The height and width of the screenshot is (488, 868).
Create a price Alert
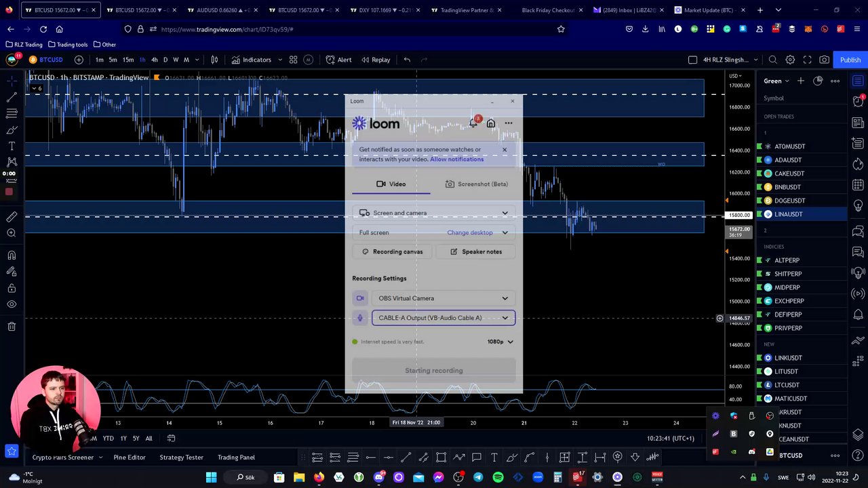(338, 60)
